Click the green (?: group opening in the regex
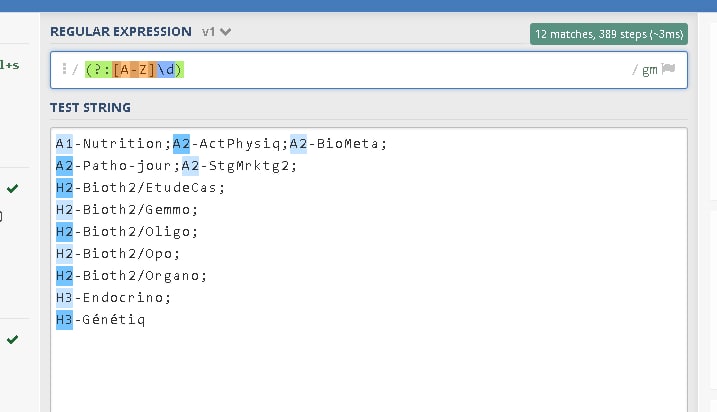The height and width of the screenshot is (412, 717). pos(98,70)
